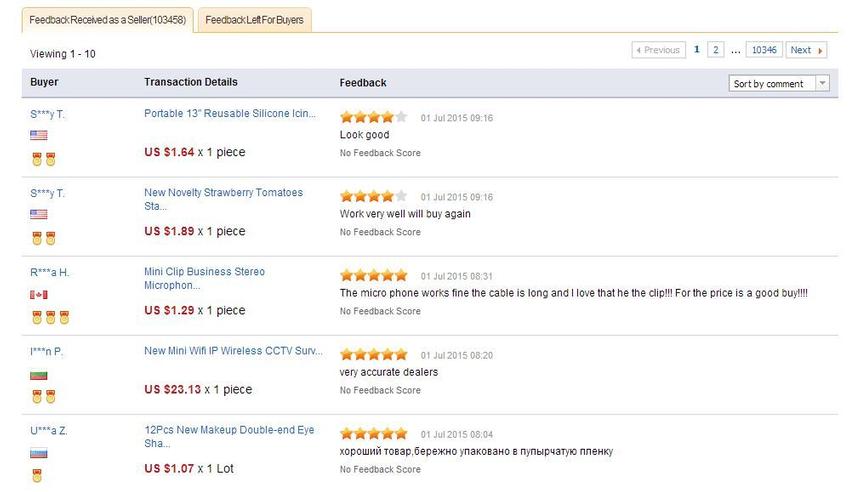Click the US flag icon under first S***y T. buyer

click(39, 135)
